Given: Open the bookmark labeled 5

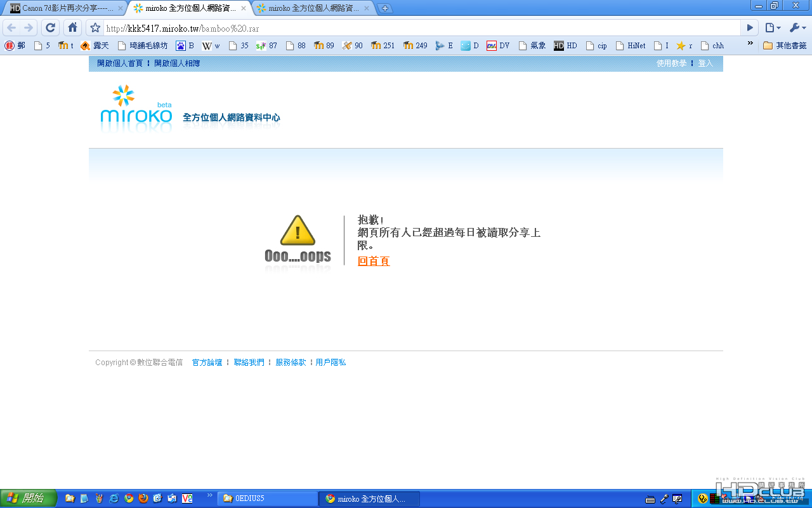Looking at the screenshot, I should click(42, 46).
